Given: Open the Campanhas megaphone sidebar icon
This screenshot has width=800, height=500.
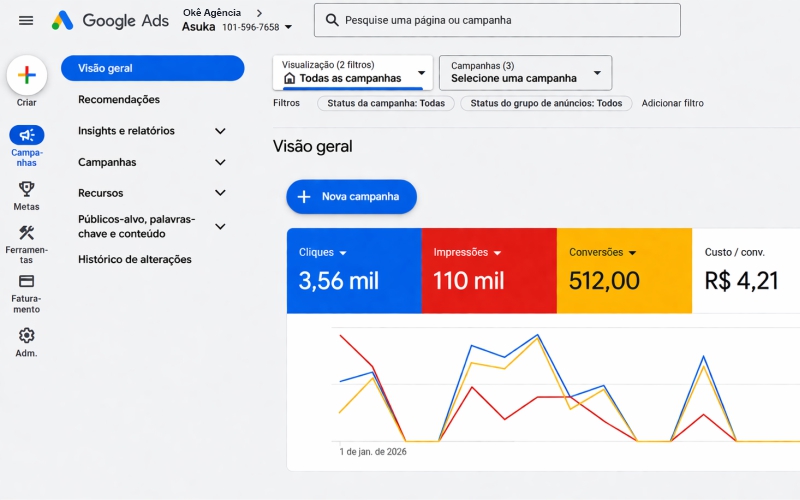Looking at the screenshot, I should click(27, 135).
